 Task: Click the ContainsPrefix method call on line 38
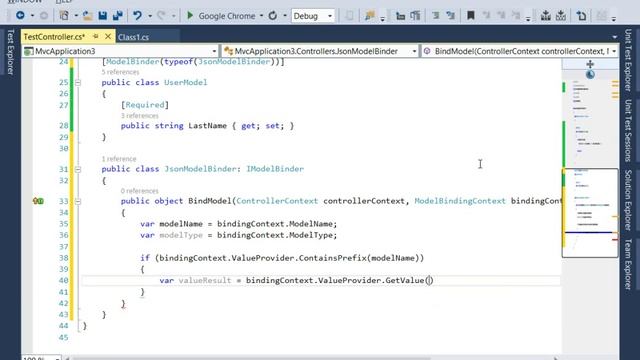pyautogui.click(x=333, y=258)
